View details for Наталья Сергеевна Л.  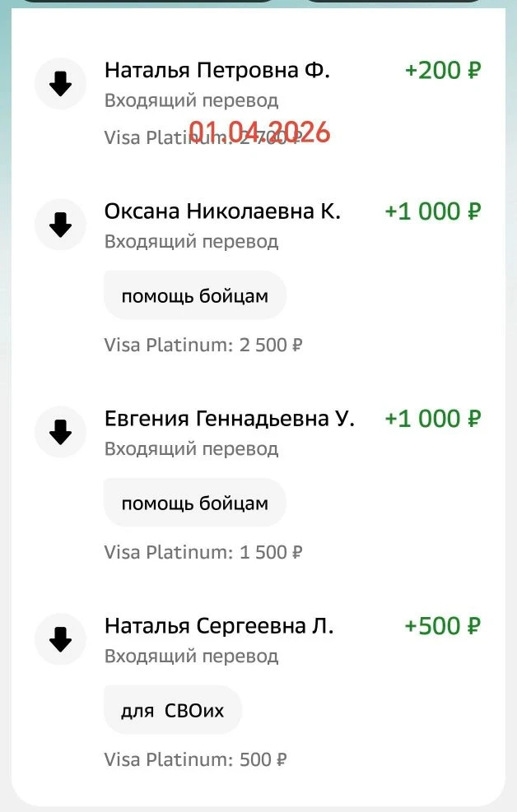pyautogui.click(x=219, y=626)
